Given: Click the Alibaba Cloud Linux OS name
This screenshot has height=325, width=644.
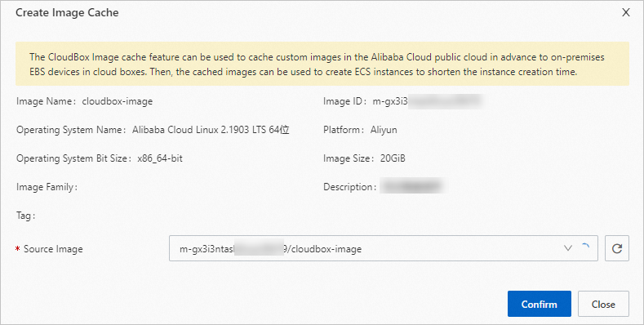Looking at the screenshot, I should pyautogui.click(x=211, y=130).
